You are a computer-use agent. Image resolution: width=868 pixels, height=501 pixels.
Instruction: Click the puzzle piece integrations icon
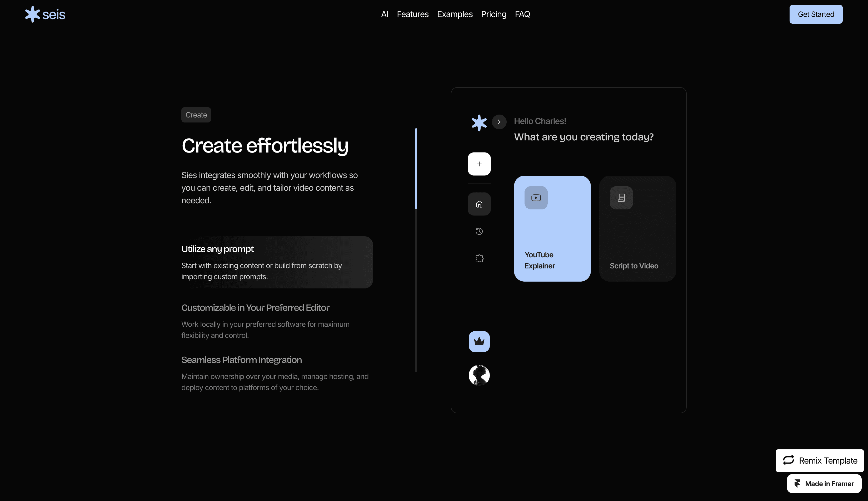(479, 258)
